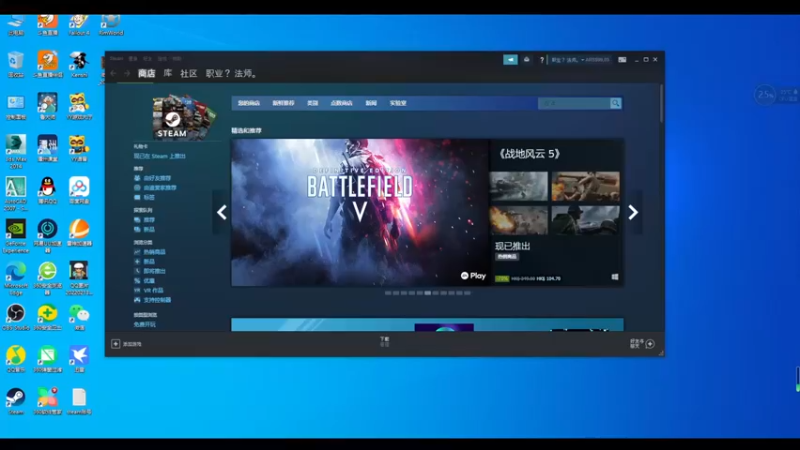Open 新闻 news in store navigation
The image size is (800, 450).
[371, 103]
